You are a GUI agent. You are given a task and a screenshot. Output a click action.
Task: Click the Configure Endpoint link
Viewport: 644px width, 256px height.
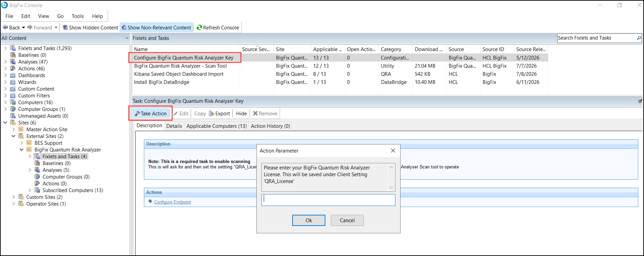pos(172,202)
